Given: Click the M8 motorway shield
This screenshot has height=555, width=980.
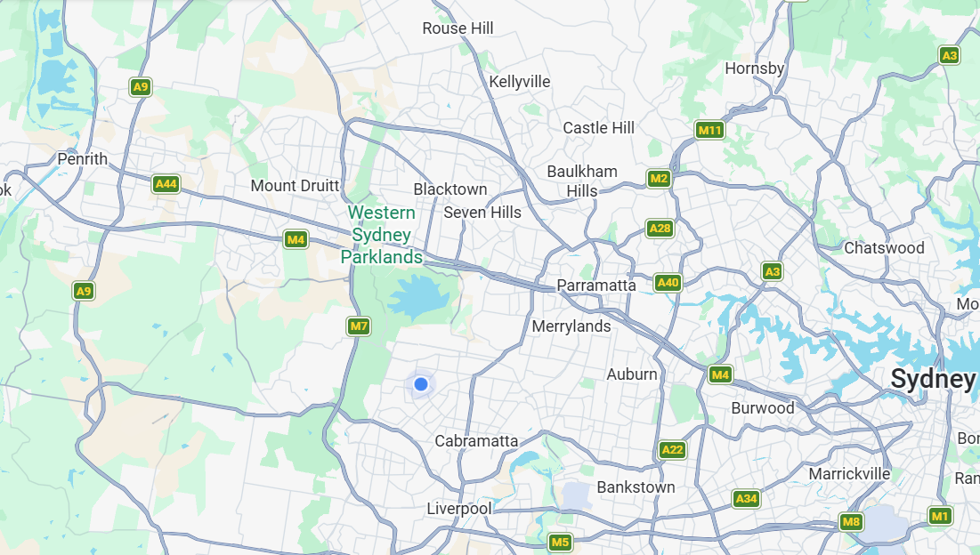Looking at the screenshot, I should click(x=851, y=521).
